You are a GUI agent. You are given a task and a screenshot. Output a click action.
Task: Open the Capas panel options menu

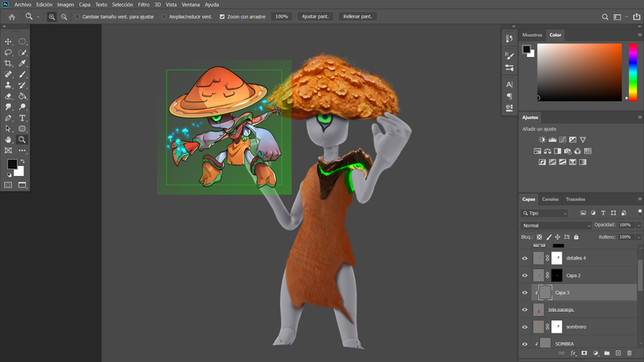click(640, 199)
